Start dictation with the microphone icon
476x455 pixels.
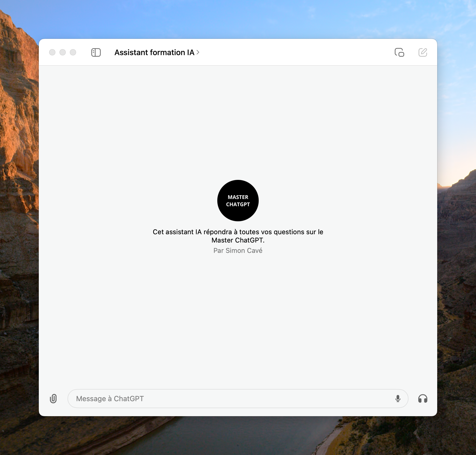(x=398, y=399)
